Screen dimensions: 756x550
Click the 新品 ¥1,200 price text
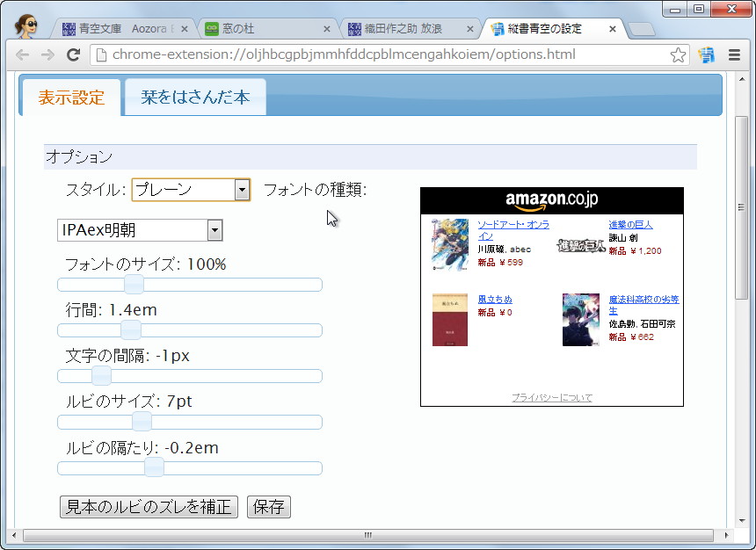pyautogui.click(x=635, y=250)
